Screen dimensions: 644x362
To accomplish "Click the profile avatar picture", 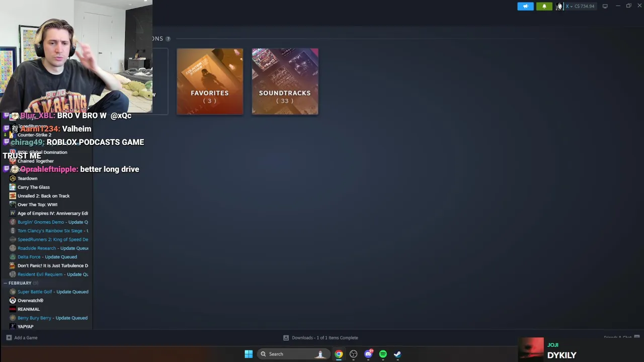I will [x=559, y=6].
